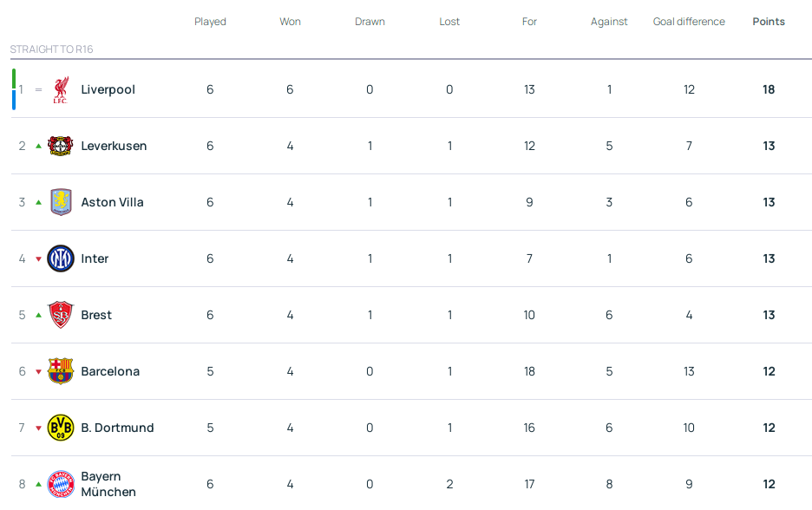Image resolution: width=812 pixels, height=510 pixels.
Task: Open the Aston Villa team link
Action: pos(112,202)
